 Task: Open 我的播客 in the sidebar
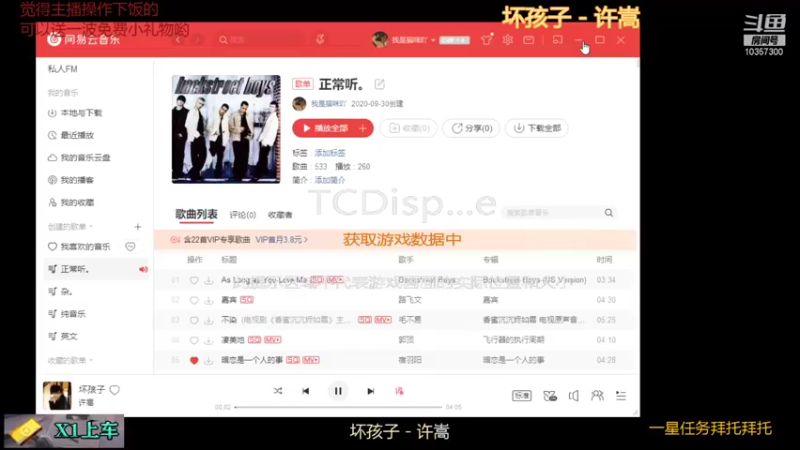(71, 180)
